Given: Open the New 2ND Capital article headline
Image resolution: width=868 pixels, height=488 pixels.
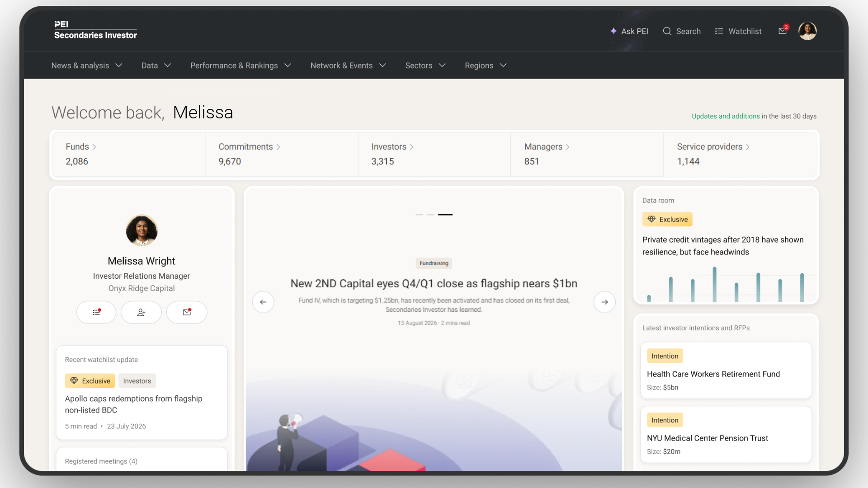Looking at the screenshot, I should 434,283.
